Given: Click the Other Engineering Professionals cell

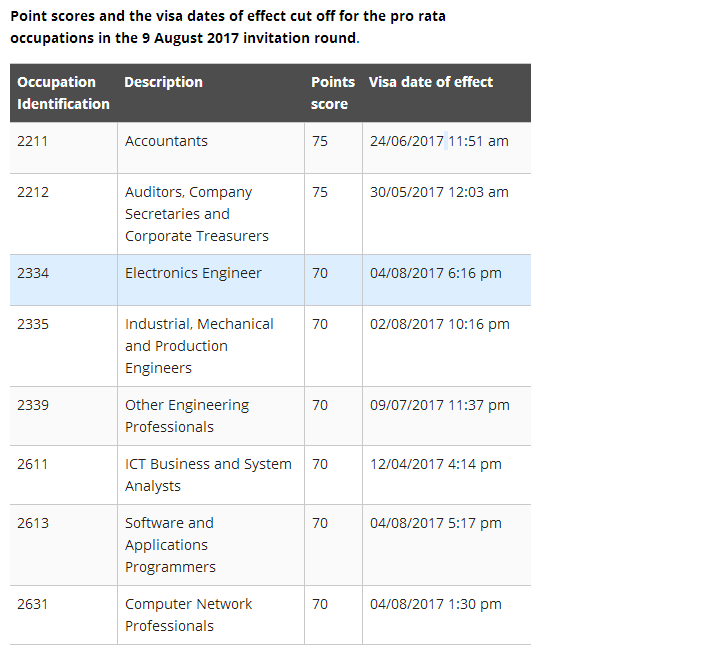Looking at the screenshot, I should point(186,416).
